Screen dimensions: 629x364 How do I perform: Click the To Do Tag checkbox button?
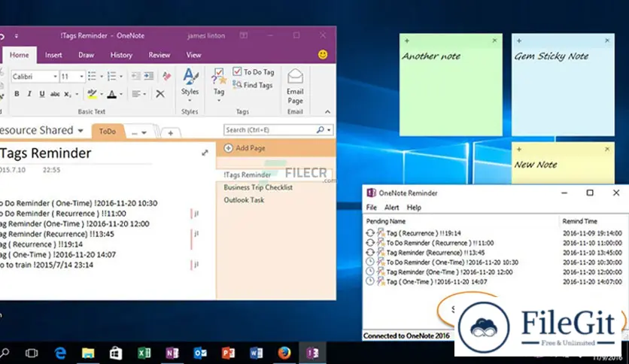click(x=254, y=71)
